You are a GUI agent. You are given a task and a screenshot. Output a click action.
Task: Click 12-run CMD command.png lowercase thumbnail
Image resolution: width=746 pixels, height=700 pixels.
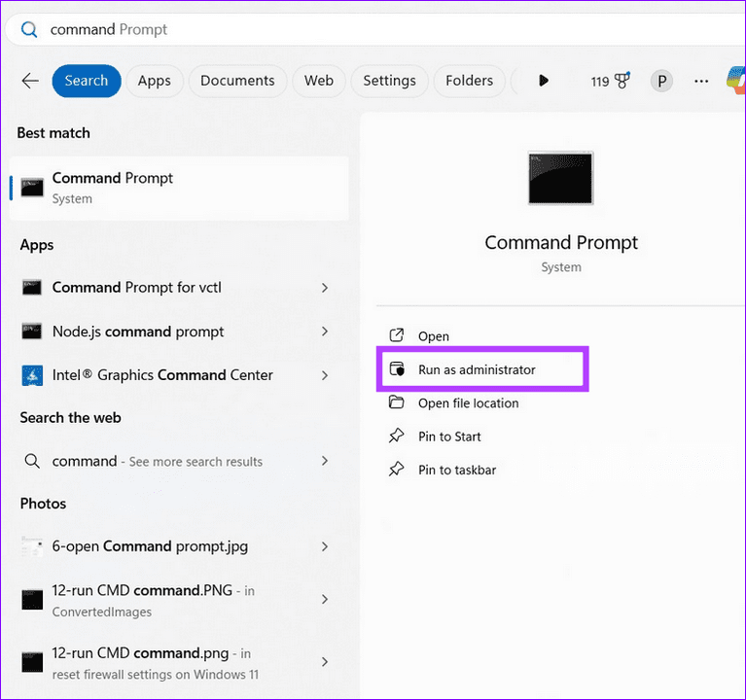click(x=32, y=662)
